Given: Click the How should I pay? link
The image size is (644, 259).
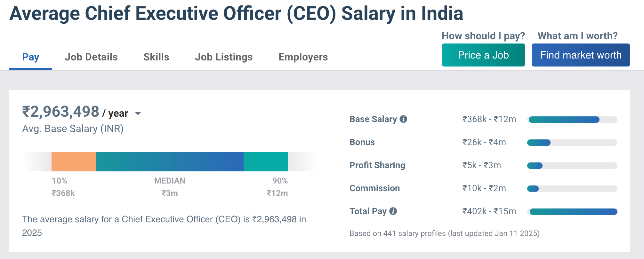Looking at the screenshot, I should (x=483, y=36).
